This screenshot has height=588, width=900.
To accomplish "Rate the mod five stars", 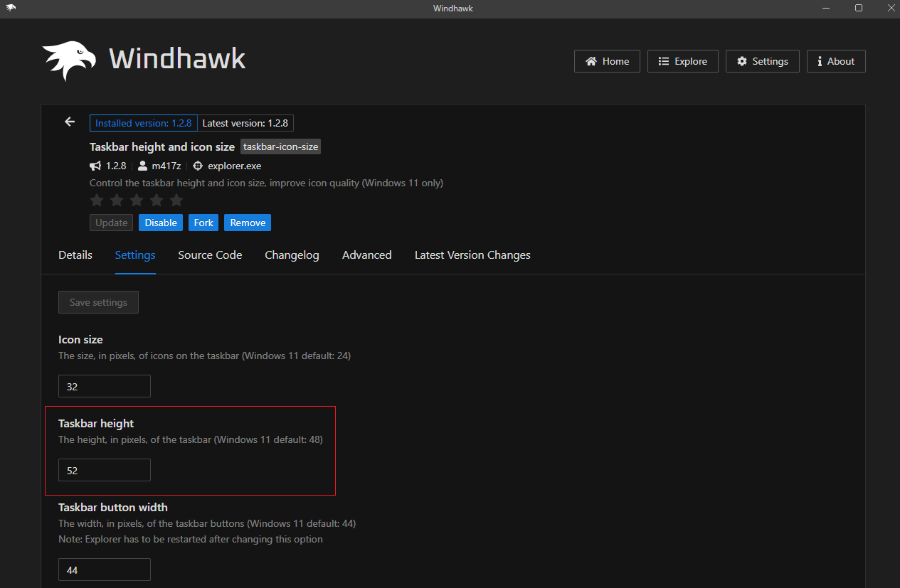I will click(176, 200).
